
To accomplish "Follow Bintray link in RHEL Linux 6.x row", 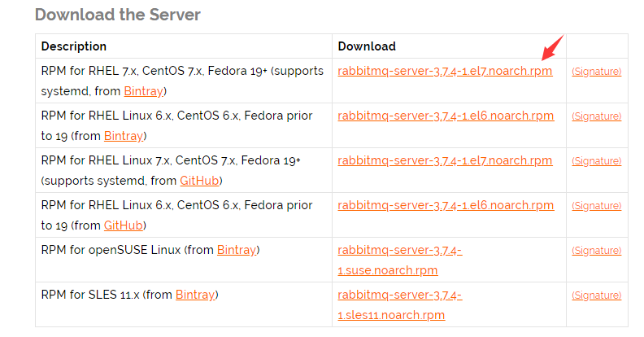I will coord(124,136).
